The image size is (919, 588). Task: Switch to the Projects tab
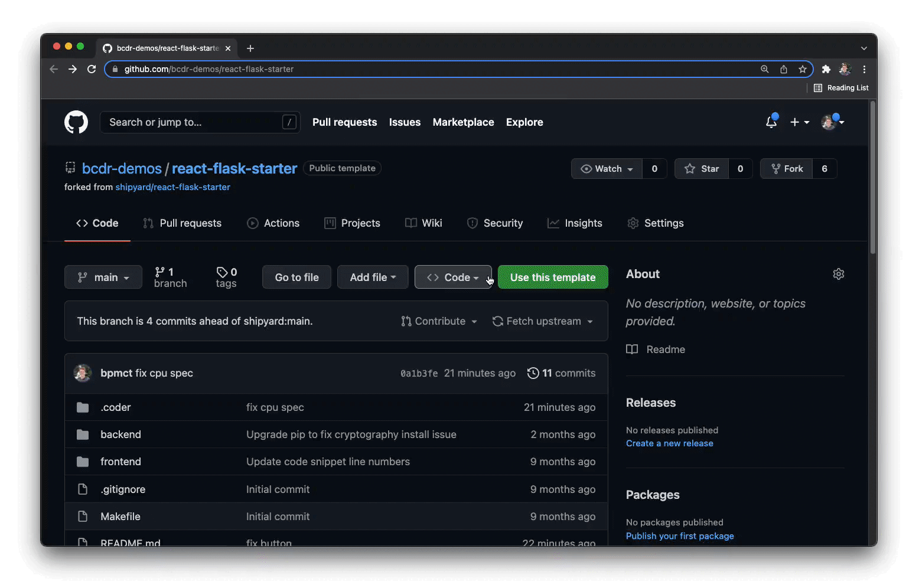[x=353, y=223]
